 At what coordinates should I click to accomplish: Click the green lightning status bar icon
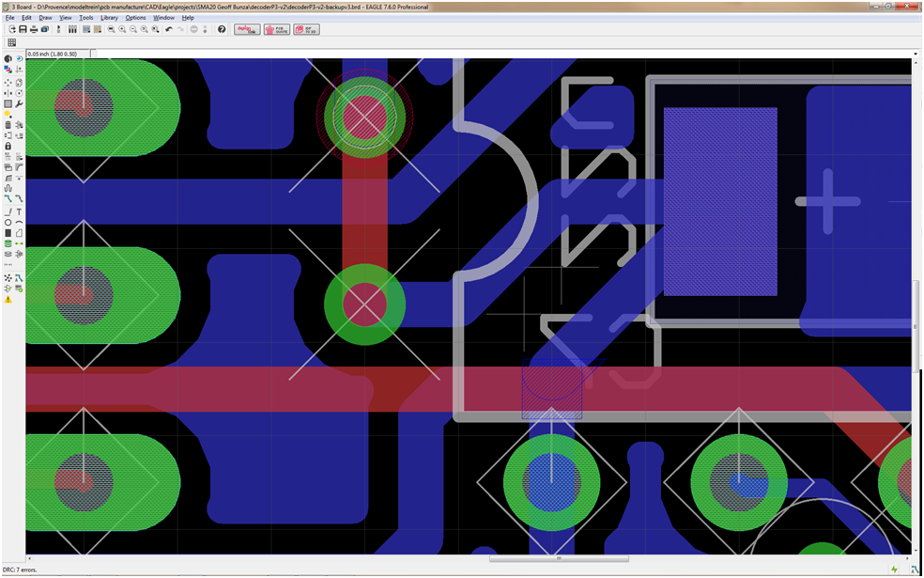click(895, 570)
